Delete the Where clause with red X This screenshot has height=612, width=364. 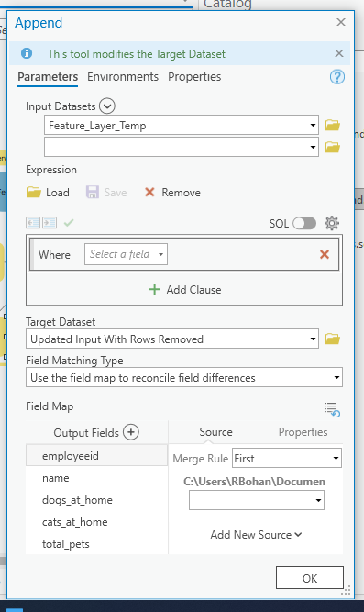[325, 254]
